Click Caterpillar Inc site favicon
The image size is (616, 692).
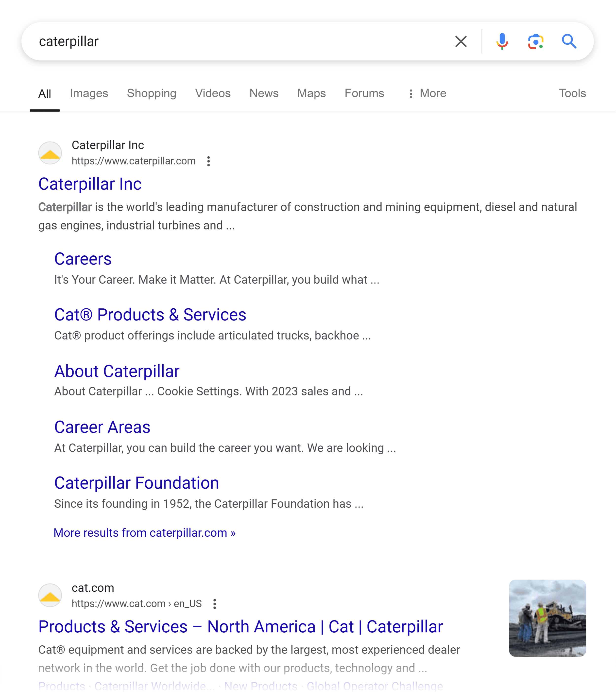point(50,153)
